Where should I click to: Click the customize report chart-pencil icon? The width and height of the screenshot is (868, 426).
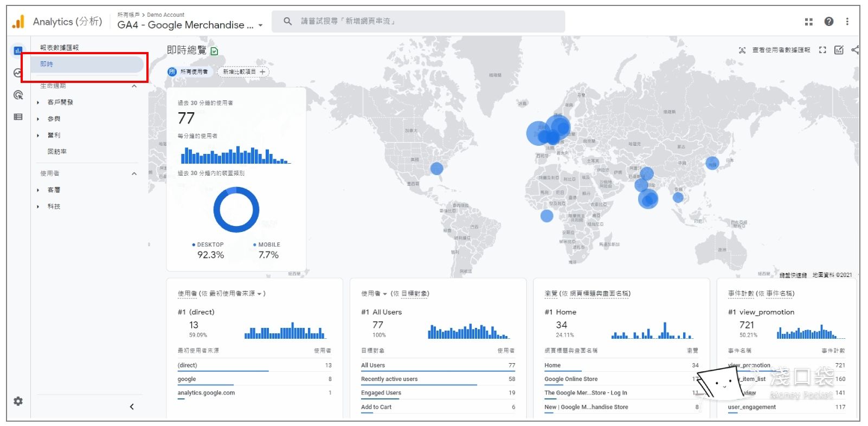(839, 50)
